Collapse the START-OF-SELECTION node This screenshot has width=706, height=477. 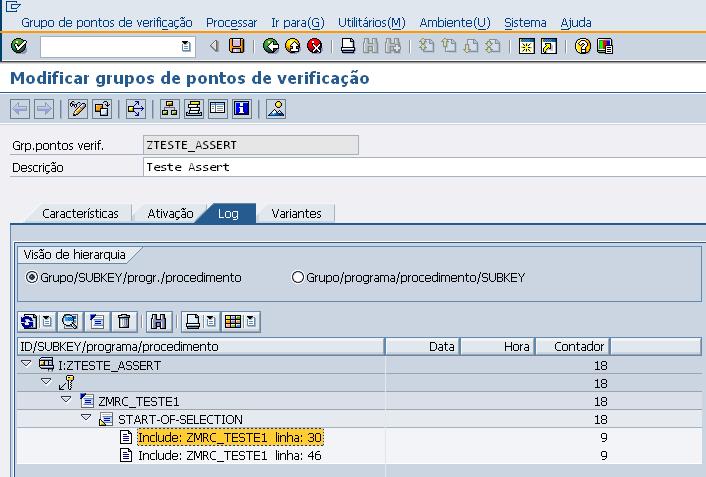point(87,419)
